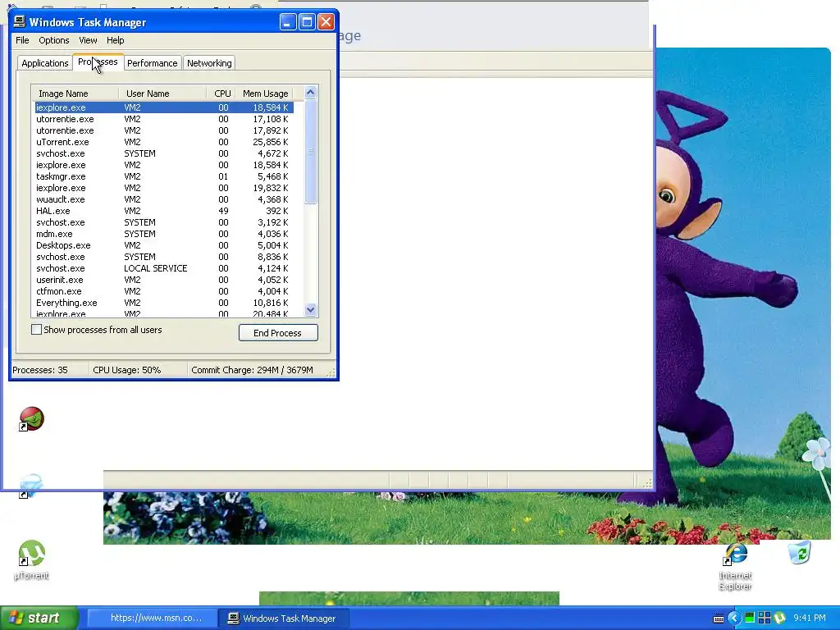This screenshot has height=630, width=840.
Task: Click the process list vertical scrollbar thumb
Action: click(310, 152)
